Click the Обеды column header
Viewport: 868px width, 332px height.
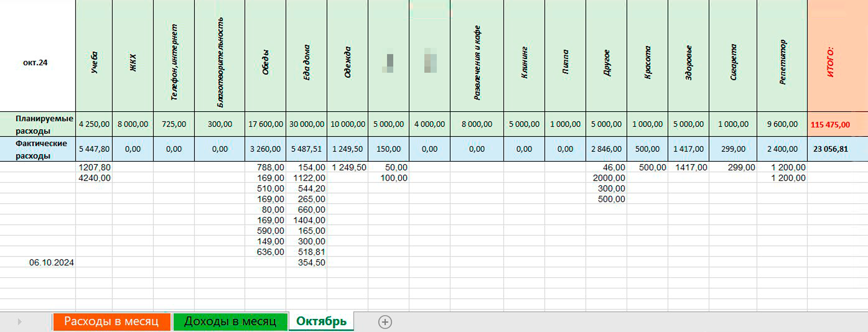(x=265, y=56)
